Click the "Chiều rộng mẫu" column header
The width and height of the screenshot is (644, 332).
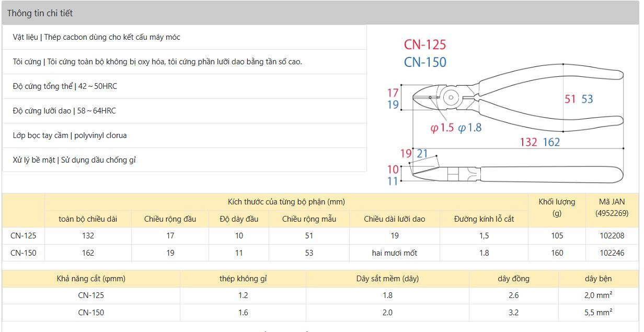coord(309,219)
